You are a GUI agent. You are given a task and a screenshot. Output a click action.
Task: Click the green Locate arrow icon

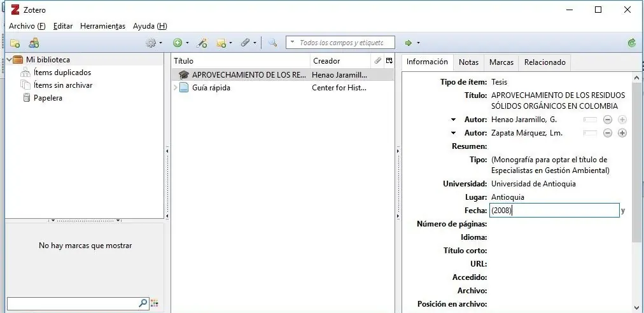click(x=409, y=43)
